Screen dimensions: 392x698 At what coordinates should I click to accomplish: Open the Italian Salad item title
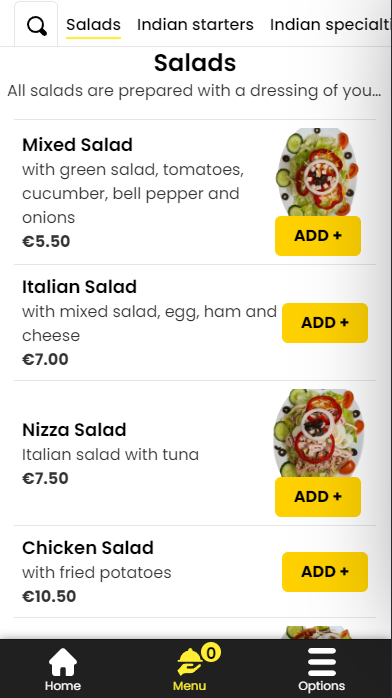point(79,287)
